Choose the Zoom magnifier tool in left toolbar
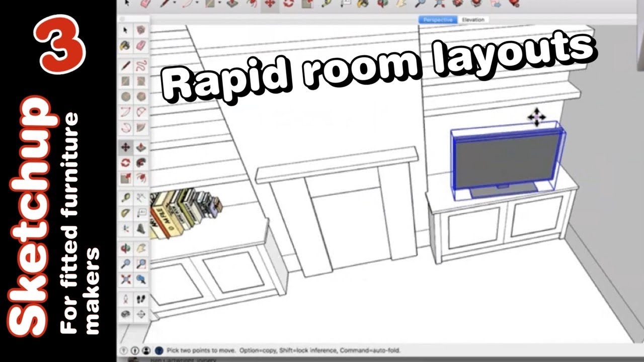The width and height of the screenshot is (644, 362). coord(126,263)
